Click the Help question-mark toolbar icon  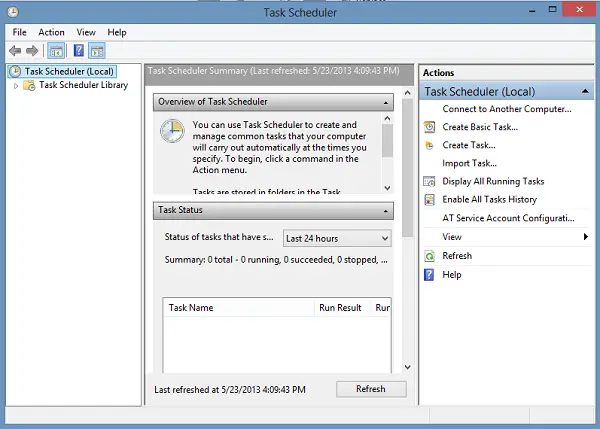click(x=78, y=51)
